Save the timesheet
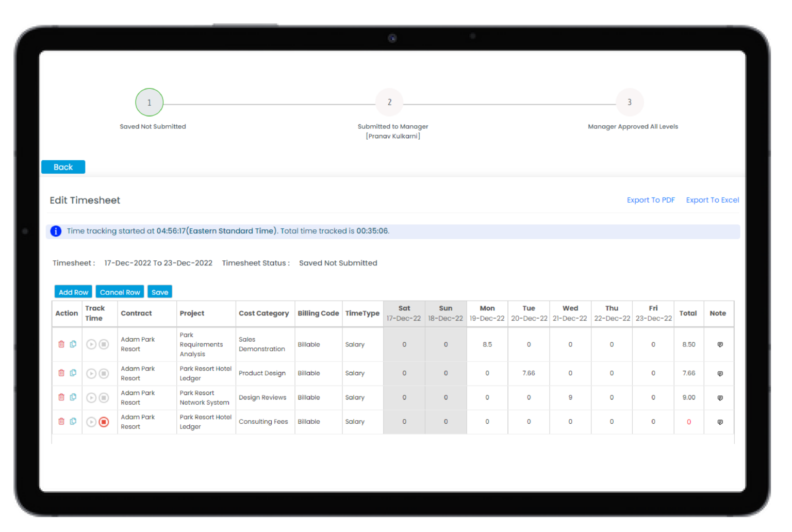This screenshot has width=792, height=532. click(x=159, y=292)
